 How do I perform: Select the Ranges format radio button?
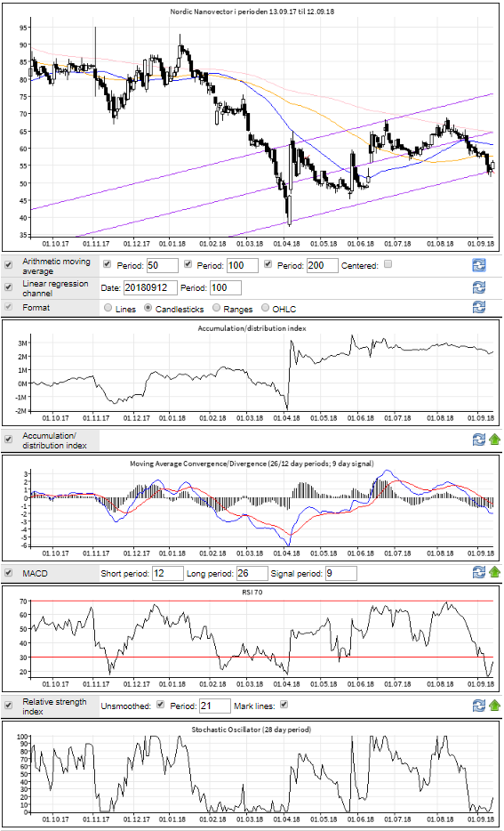tap(216, 307)
